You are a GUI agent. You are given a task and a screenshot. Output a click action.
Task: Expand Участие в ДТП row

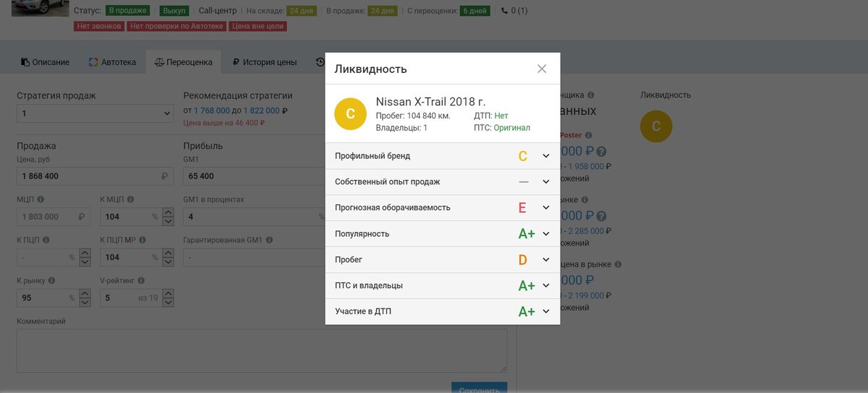[x=546, y=312]
